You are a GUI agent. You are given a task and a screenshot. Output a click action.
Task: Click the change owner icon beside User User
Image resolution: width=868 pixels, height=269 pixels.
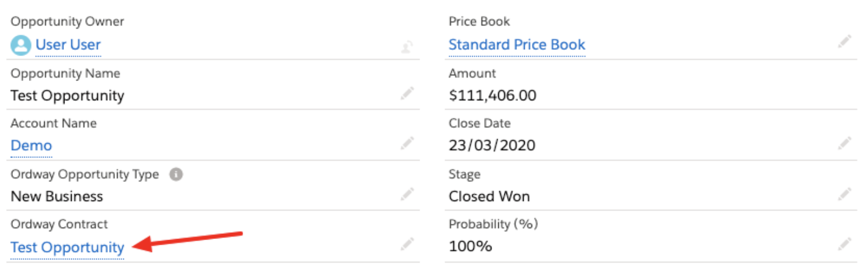[x=407, y=47]
